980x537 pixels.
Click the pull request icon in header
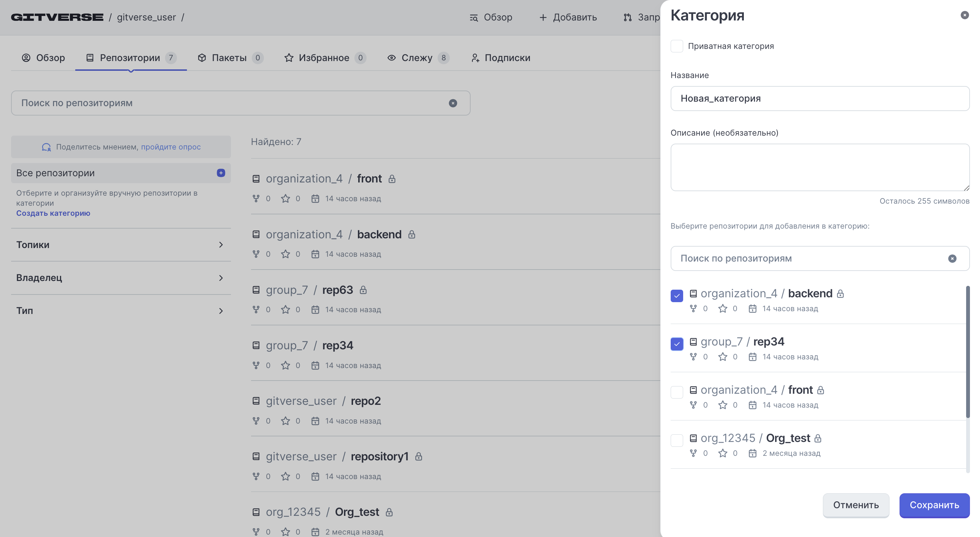pos(627,17)
